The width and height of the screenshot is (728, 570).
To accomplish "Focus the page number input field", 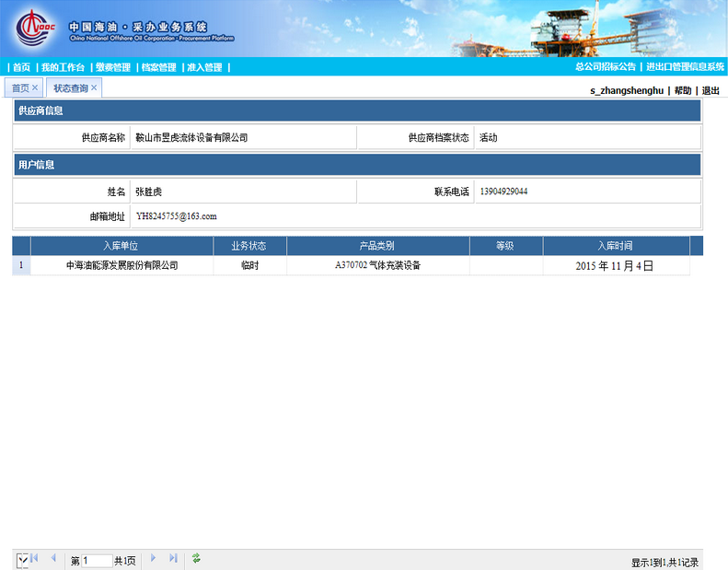I will (97, 561).
